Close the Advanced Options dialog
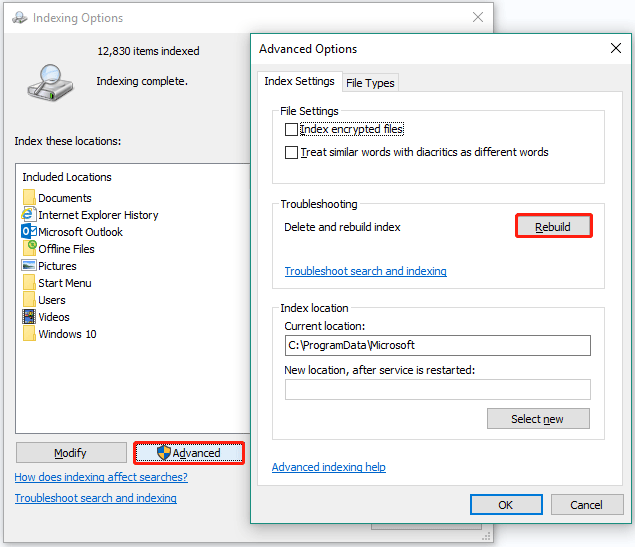Image resolution: width=635 pixels, height=547 pixels. [x=615, y=48]
